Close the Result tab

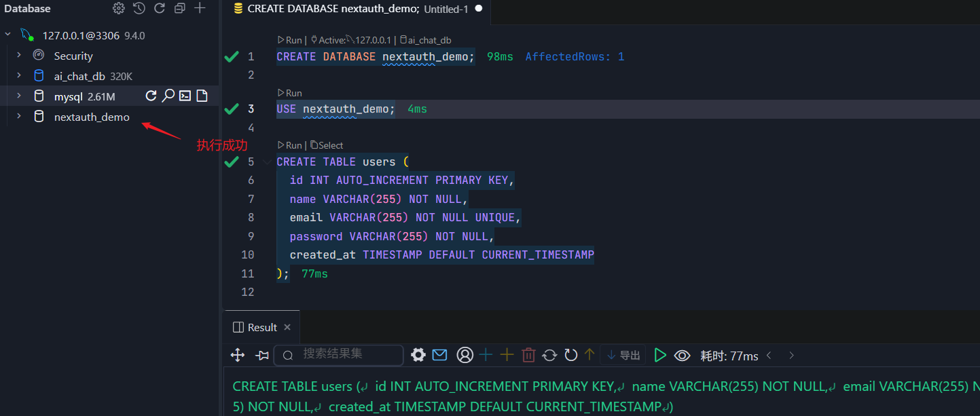click(x=287, y=327)
